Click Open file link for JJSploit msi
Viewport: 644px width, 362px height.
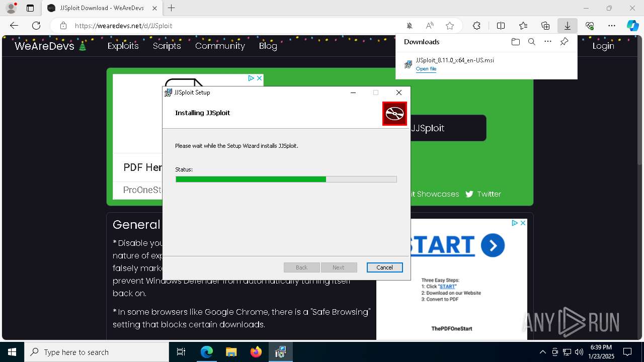coord(426,69)
